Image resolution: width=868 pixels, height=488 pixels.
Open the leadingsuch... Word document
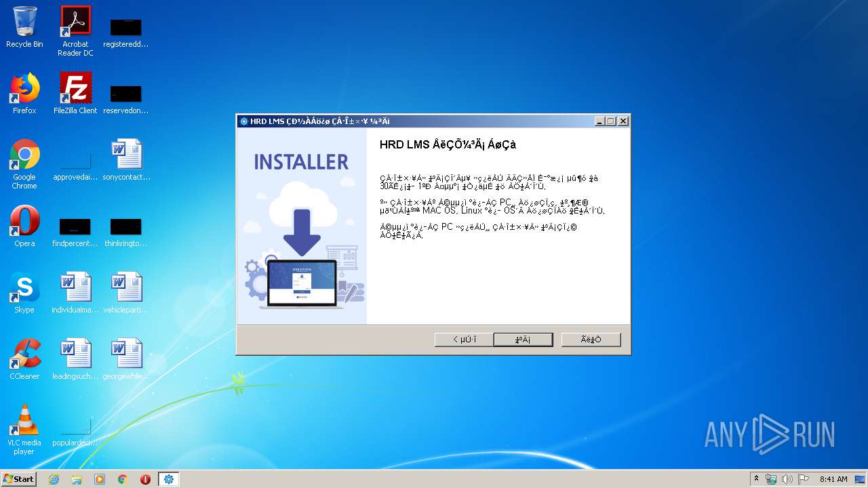click(75, 360)
